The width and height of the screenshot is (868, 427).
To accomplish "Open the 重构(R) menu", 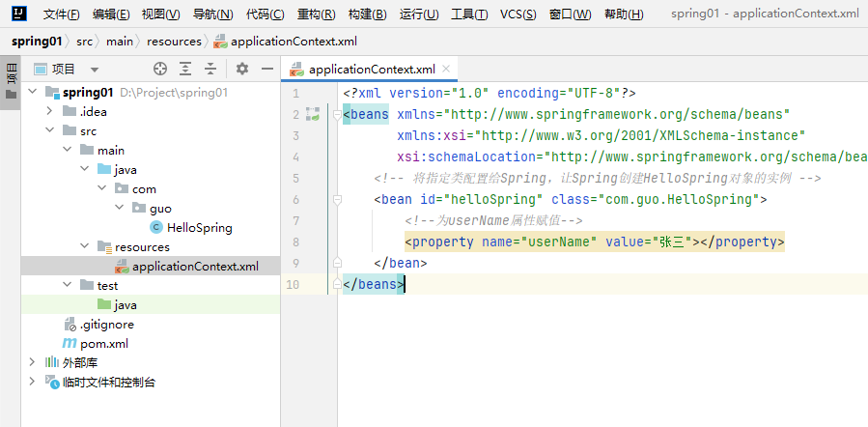I will click(x=316, y=14).
